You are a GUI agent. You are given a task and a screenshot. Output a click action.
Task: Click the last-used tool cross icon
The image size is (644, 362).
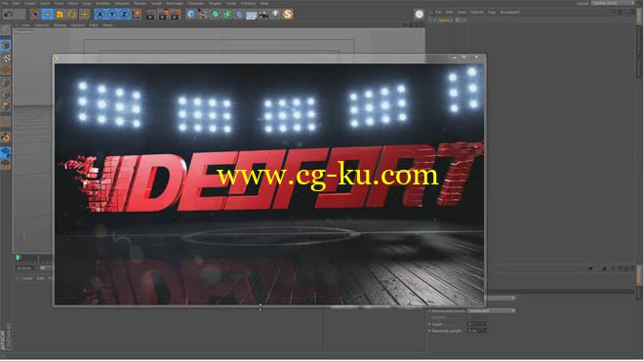pyautogui.click(x=84, y=15)
